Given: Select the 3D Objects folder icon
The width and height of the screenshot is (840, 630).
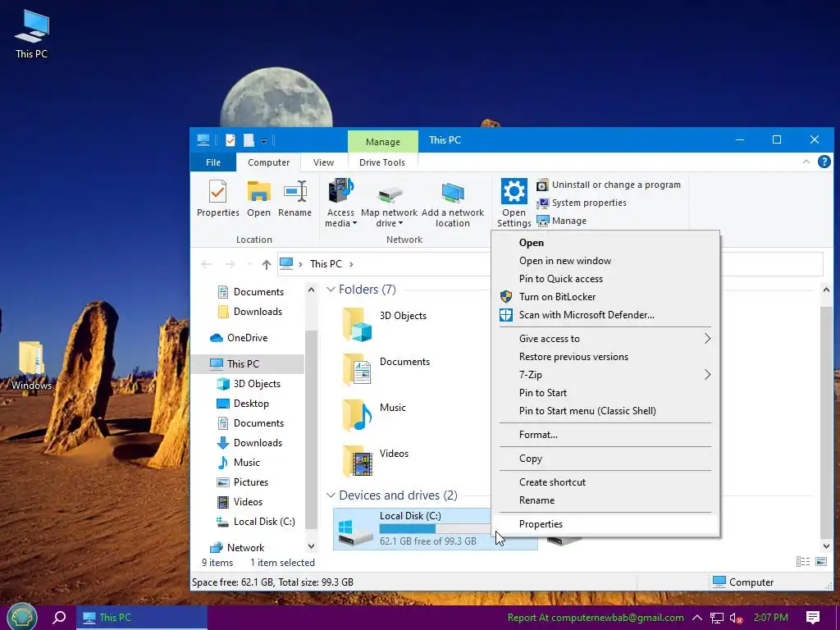Looking at the screenshot, I should coord(357,324).
